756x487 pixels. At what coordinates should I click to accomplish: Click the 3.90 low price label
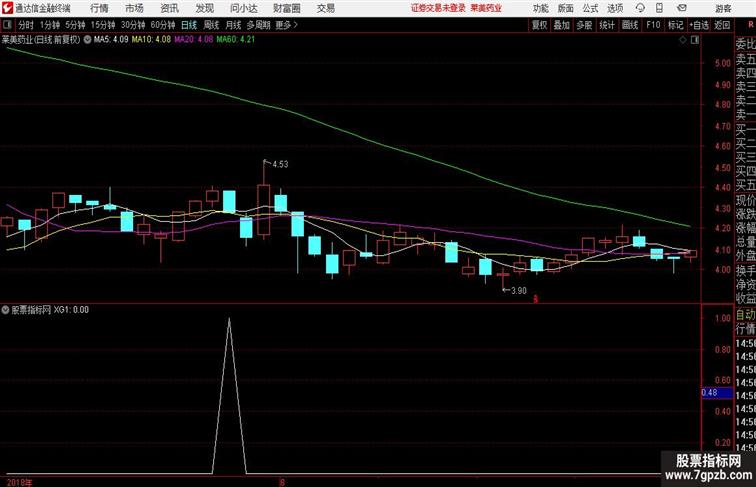[x=519, y=291]
